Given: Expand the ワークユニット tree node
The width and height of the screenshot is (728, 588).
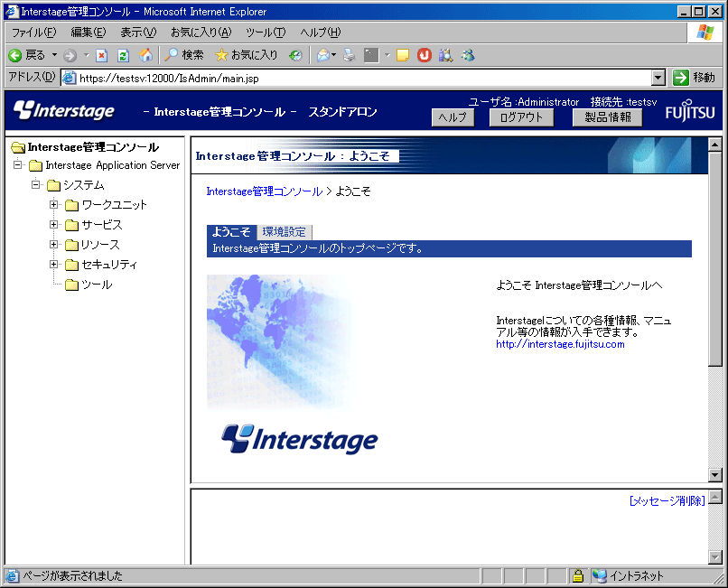Looking at the screenshot, I should 54,204.
